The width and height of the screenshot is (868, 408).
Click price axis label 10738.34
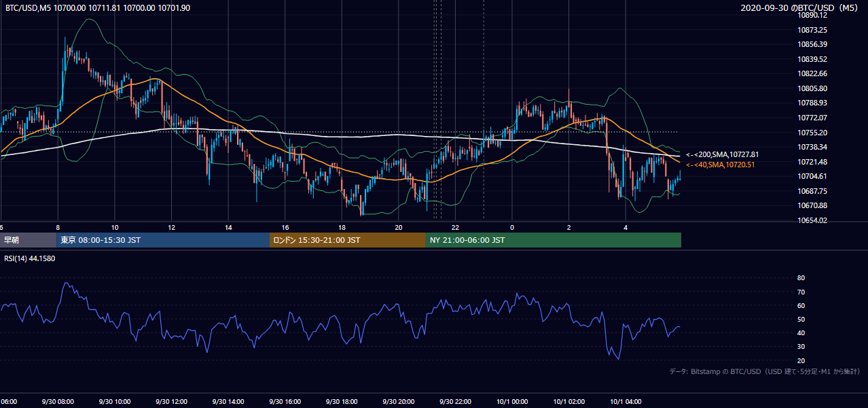coord(812,147)
